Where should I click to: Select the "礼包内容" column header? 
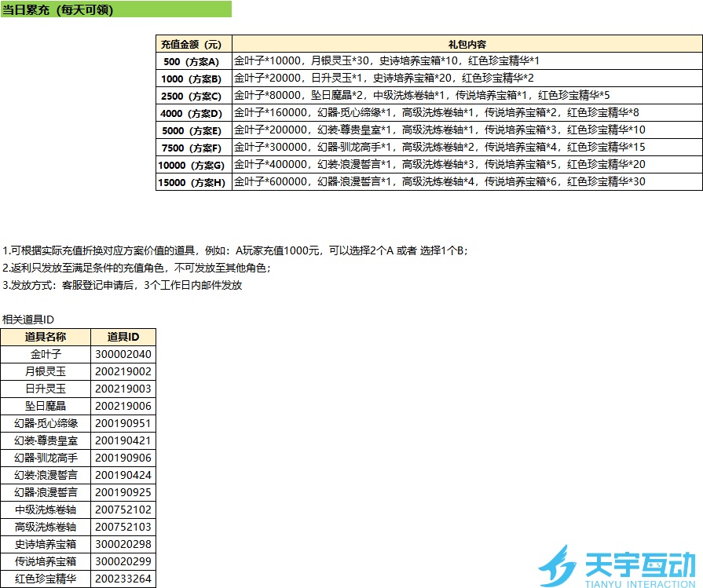[x=464, y=45]
